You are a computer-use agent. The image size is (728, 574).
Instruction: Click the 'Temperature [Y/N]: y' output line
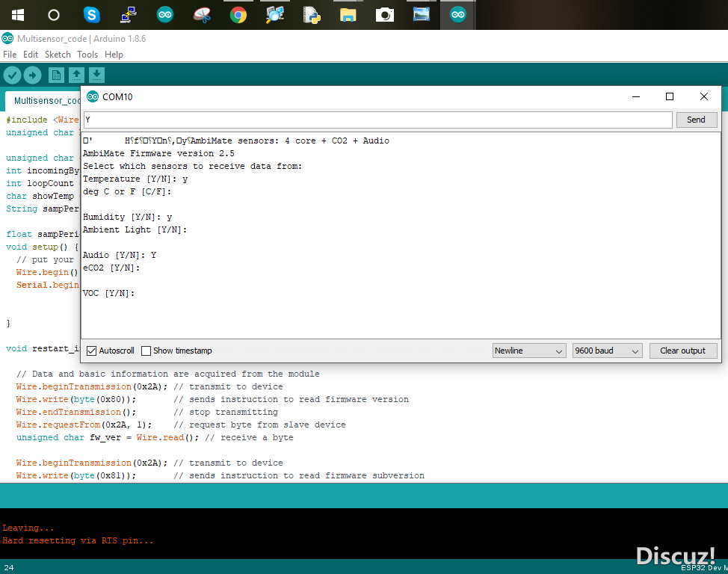(135, 179)
